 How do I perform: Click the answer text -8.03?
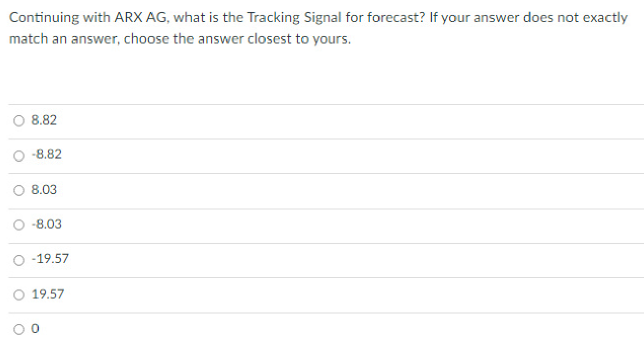[x=47, y=224]
